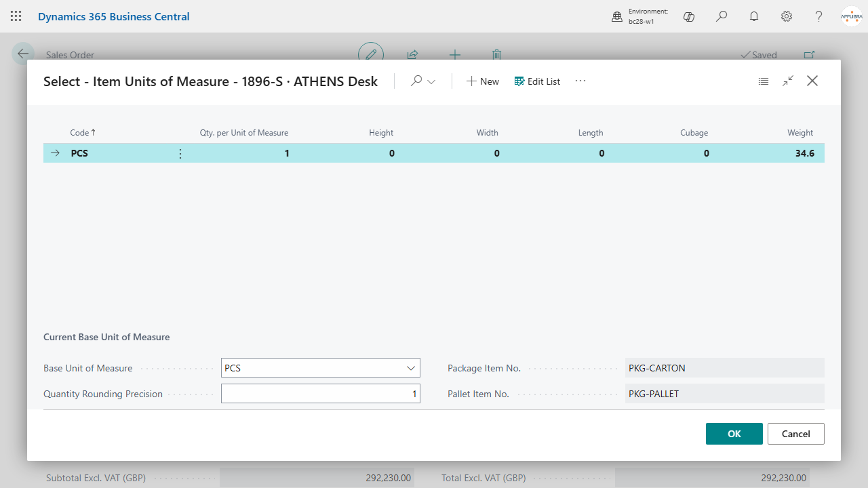Click the Sales Order share icon

[x=412, y=55]
